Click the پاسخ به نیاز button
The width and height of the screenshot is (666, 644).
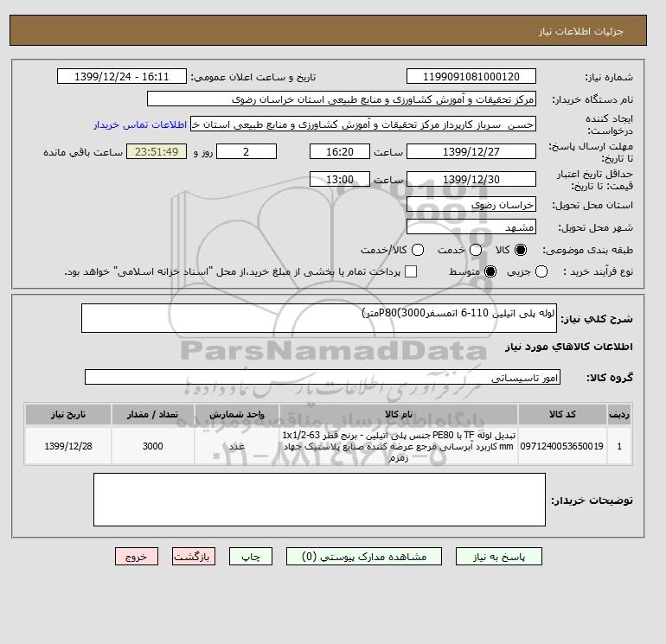(499, 557)
